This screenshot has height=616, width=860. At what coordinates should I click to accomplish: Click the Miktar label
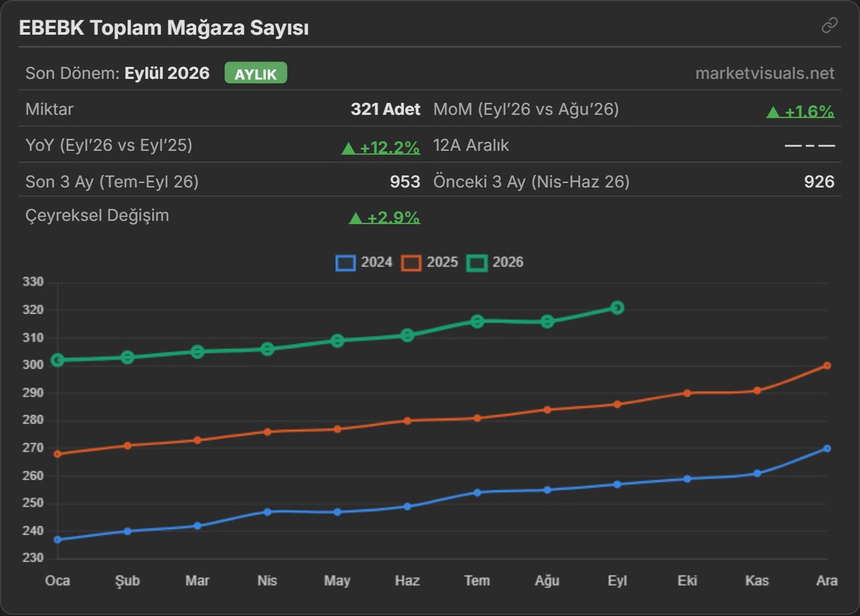(x=49, y=110)
